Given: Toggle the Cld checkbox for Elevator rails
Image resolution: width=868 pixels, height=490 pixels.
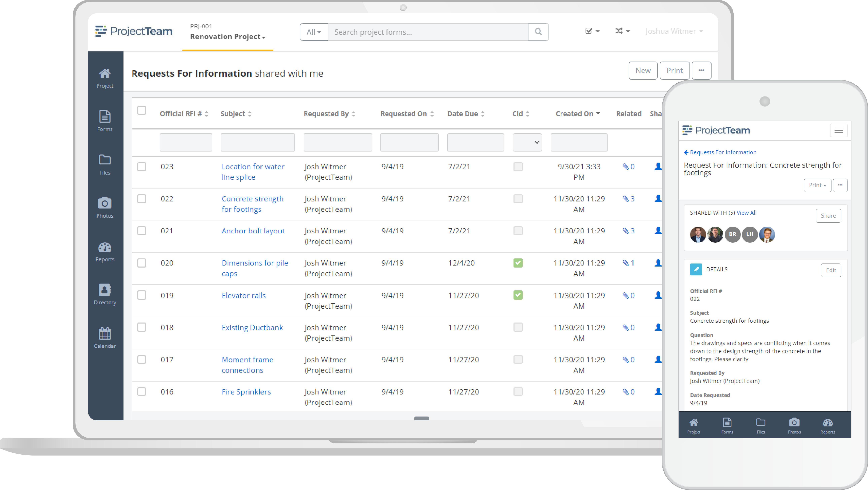Looking at the screenshot, I should pyautogui.click(x=518, y=295).
